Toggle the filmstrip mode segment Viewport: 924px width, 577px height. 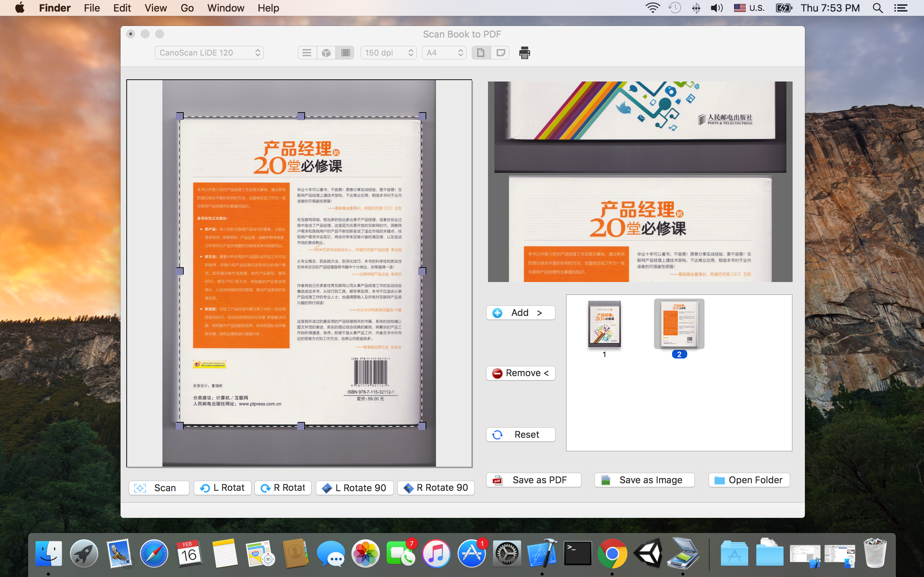pos(345,53)
